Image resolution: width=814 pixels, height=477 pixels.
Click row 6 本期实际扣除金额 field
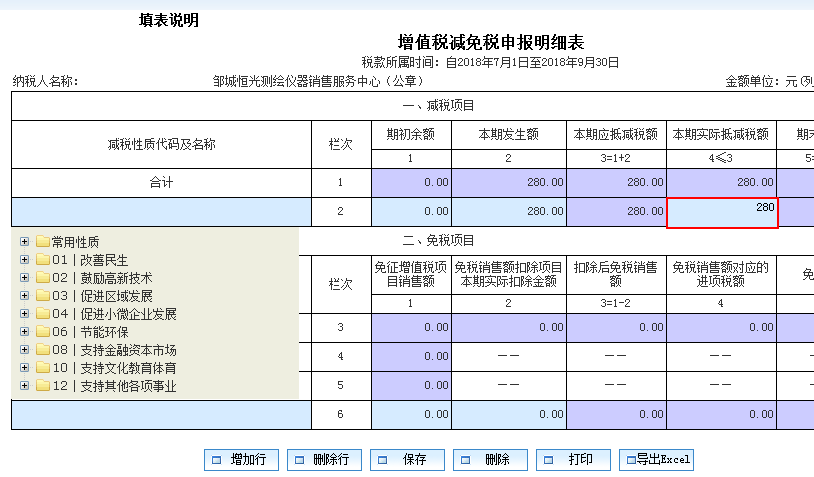pos(509,415)
